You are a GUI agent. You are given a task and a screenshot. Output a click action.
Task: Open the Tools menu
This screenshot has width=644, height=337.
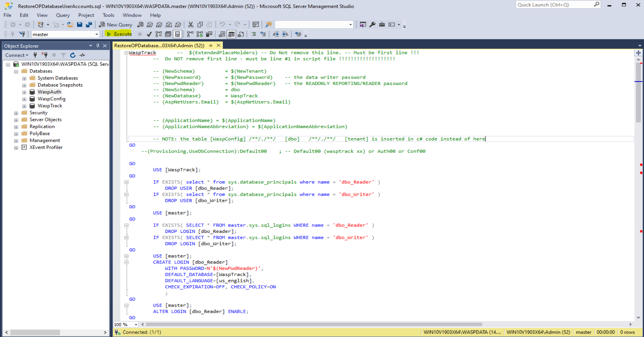[108, 15]
